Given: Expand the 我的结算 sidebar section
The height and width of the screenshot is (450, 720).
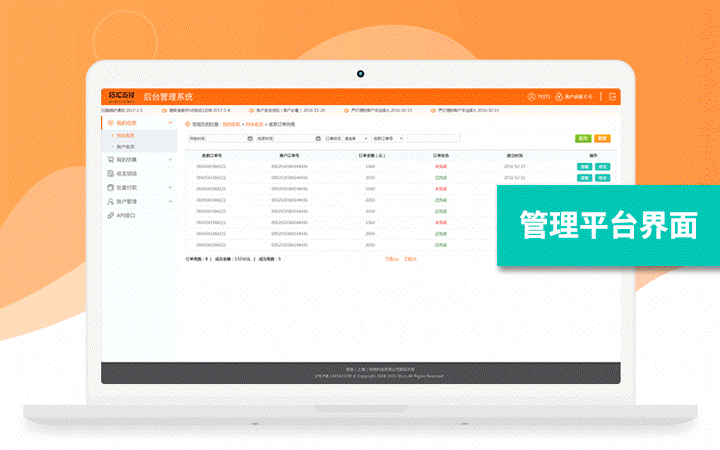Looking at the screenshot, I should 170,160.
